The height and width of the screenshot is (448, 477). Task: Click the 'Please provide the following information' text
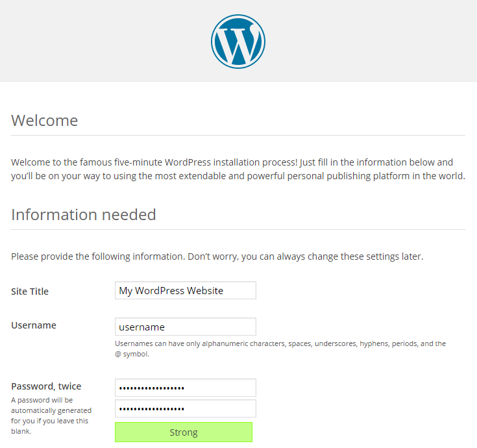click(x=217, y=256)
